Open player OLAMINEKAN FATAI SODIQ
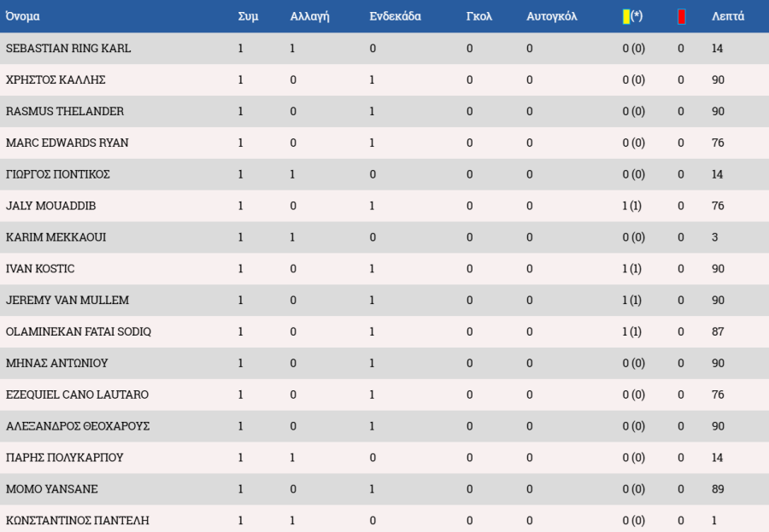Viewport: 769px width, 532px height. [79, 331]
